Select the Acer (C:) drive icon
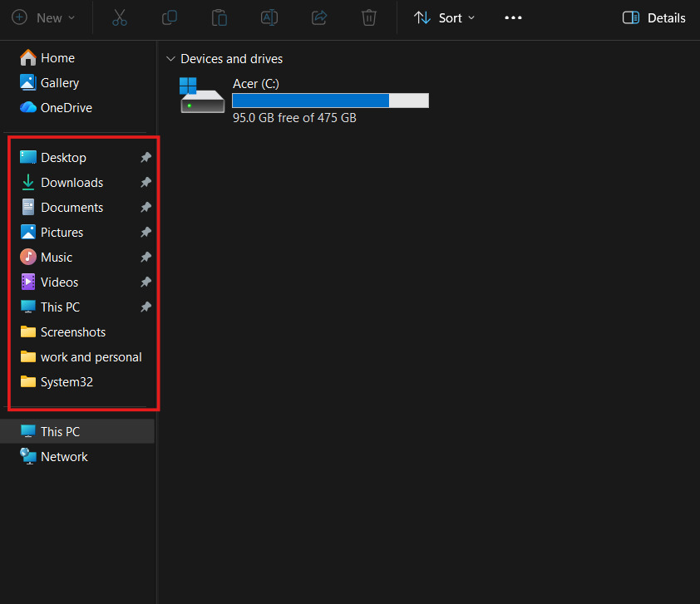This screenshot has width=700, height=604. (x=202, y=95)
